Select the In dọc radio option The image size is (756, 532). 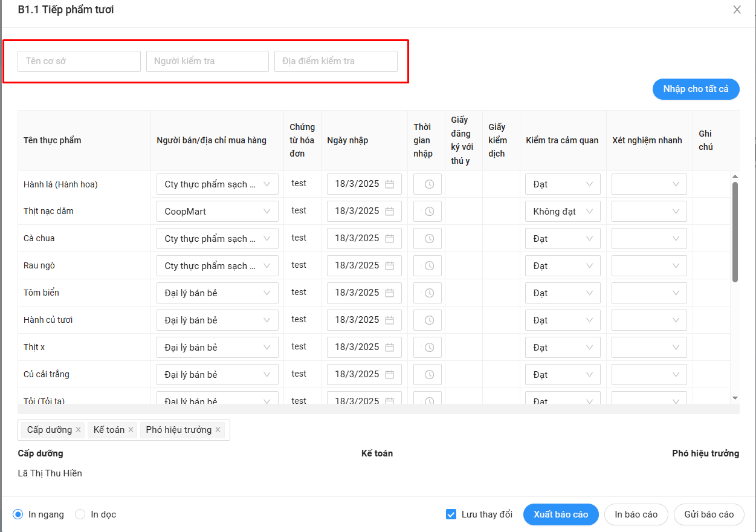pyautogui.click(x=80, y=514)
